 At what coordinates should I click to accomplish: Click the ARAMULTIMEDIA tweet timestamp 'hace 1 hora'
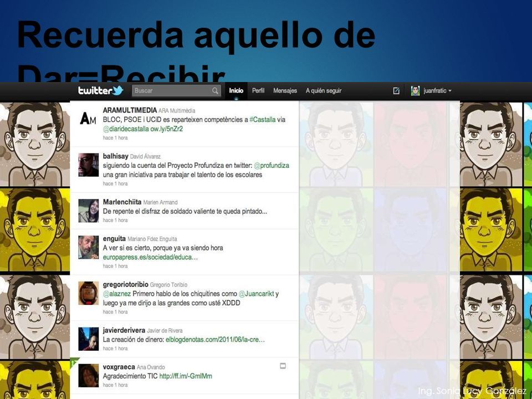tap(115, 138)
